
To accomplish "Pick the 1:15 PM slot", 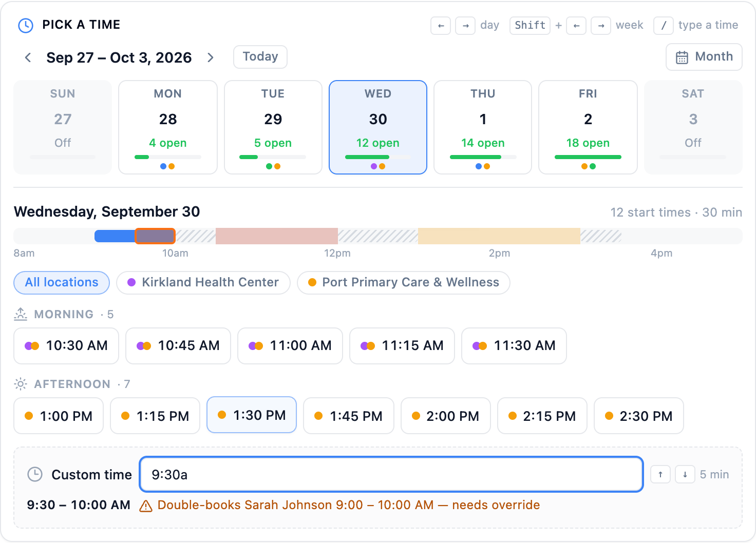I will point(155,416).
